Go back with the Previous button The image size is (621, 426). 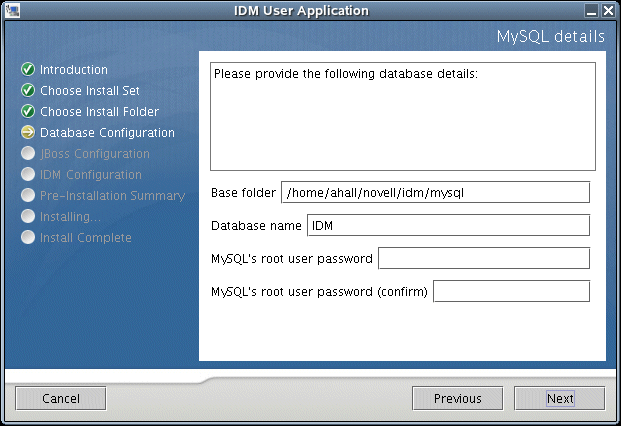tap(458, 398)
